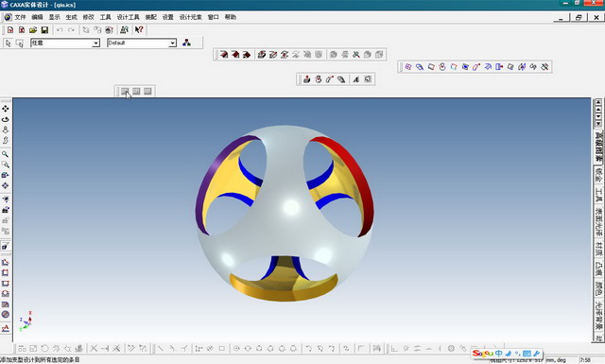Click the circle sketch tool in bottom toolbar
The width and height of the screenshot is (605, 364).
236,348
